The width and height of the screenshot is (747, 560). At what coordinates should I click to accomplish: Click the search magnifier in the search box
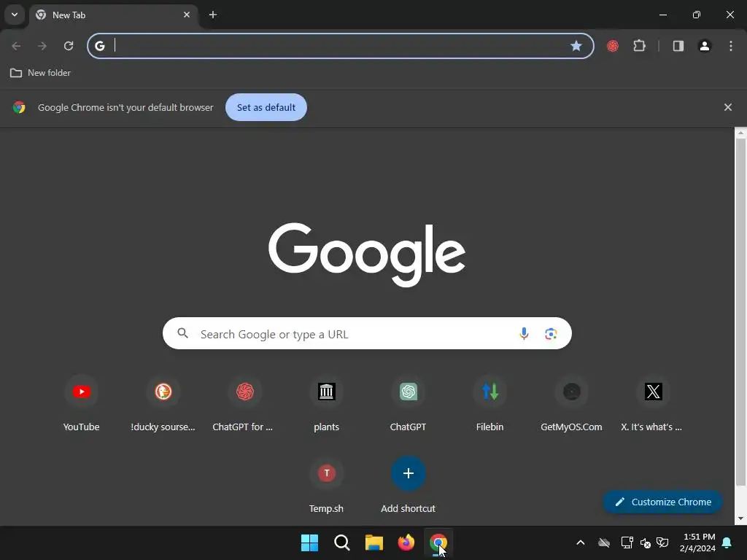(183, 333)
